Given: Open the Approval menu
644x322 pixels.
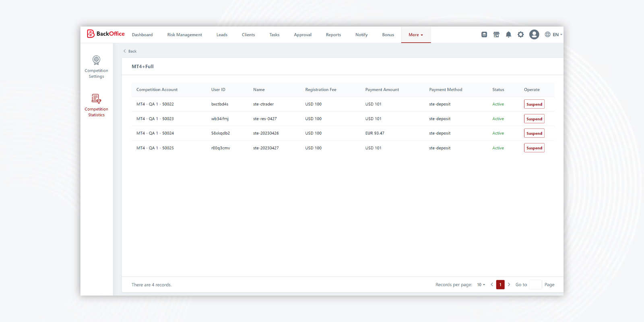Looking at the screenshot, I should (303, 35).
